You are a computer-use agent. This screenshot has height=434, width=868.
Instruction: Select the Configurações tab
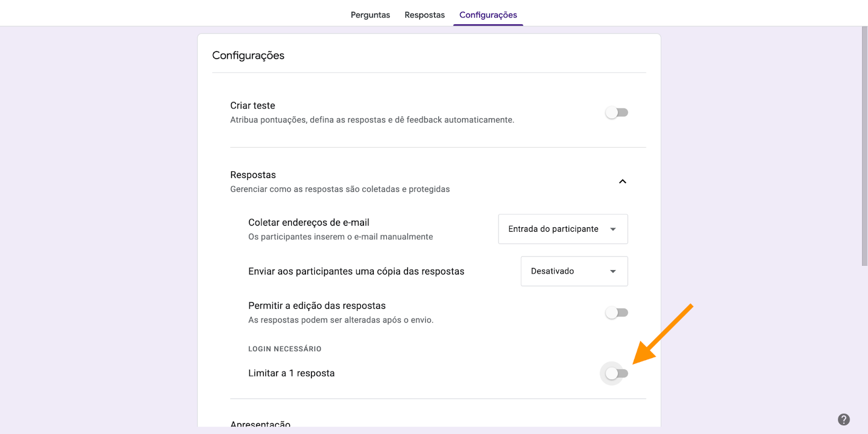point(488,15)
